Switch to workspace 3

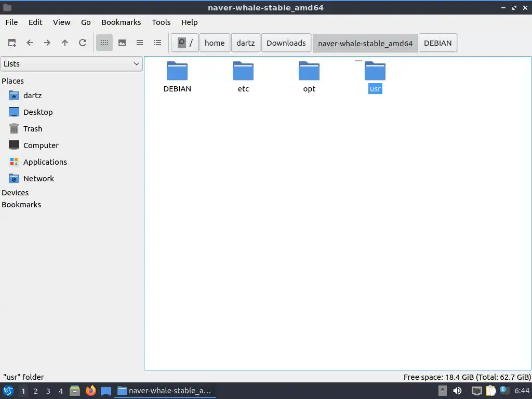click(x=48, y=391)
